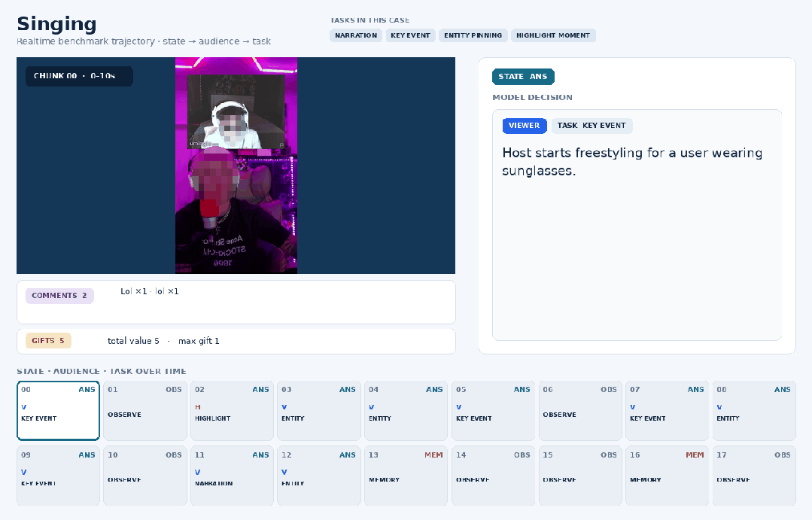The height and width of the screenshot is (520, 812).
Task: Click the 'max gift 1' text
Action: tap(199, 341)
